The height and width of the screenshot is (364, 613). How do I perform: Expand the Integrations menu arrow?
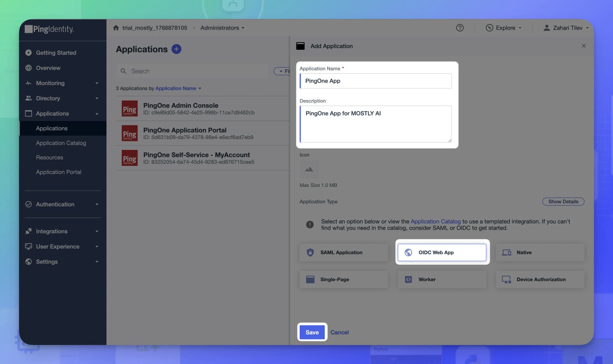point(97,231)
